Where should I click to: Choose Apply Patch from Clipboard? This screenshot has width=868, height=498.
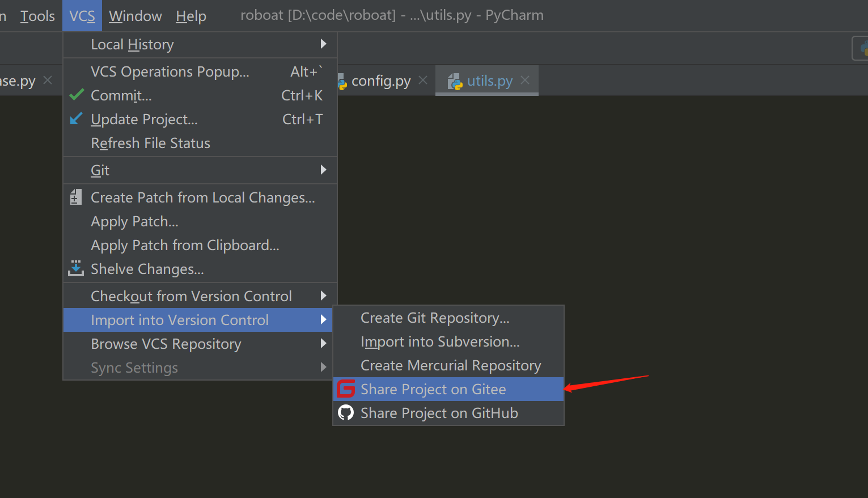pos(200,245)
